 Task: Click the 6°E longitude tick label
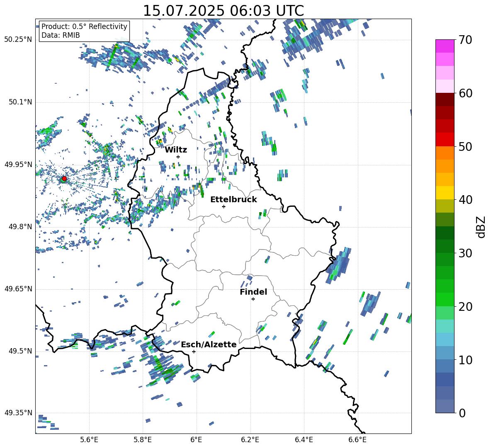(196, 440)
